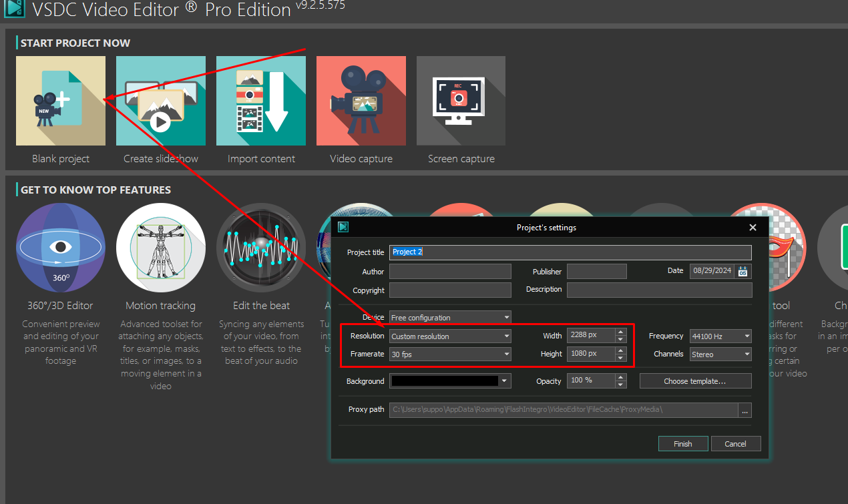
Task: Open the Import content tile
Action: click(261, 101)
